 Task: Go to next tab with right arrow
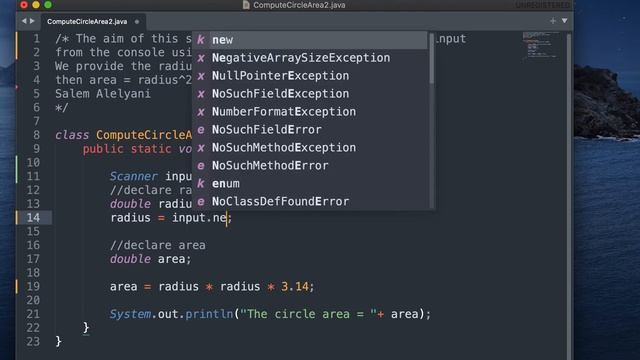pos(32,21)
